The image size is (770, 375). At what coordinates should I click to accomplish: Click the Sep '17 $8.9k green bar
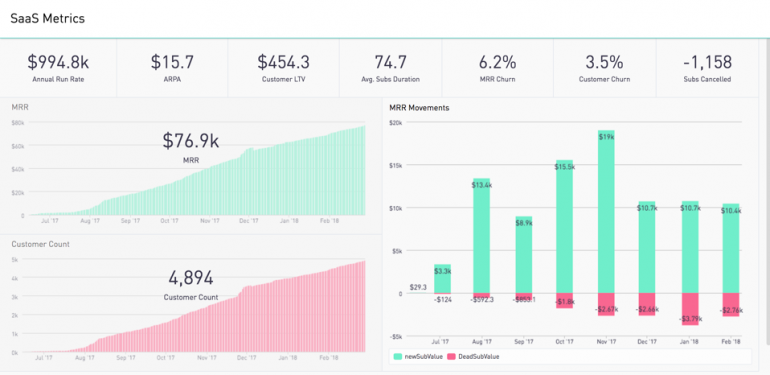(x=523, y=255)
